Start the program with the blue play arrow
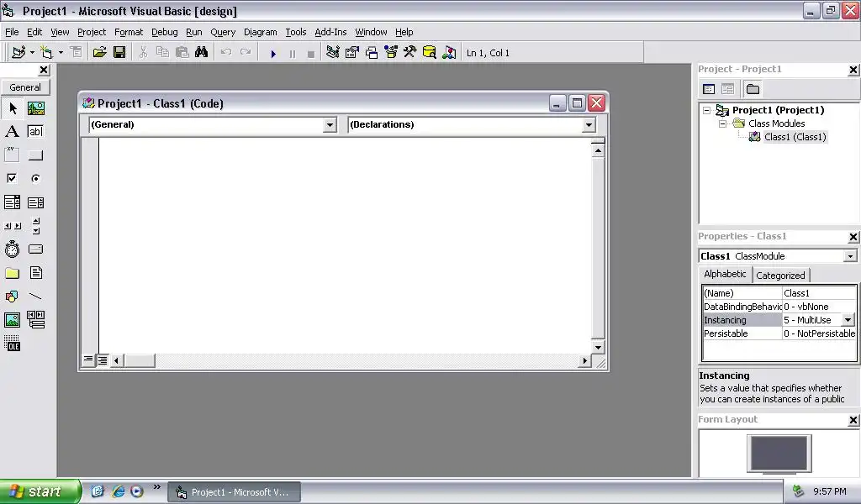 click(273, 53)
